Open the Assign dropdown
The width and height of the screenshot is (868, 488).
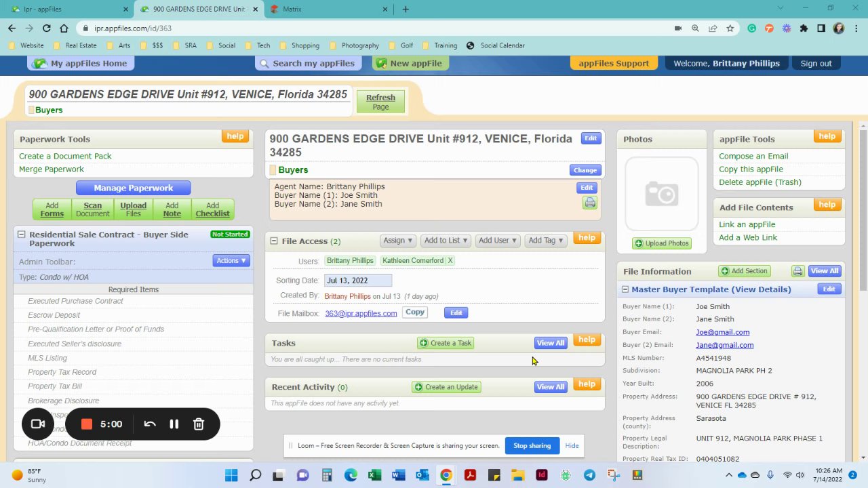[x=398, y=240]
